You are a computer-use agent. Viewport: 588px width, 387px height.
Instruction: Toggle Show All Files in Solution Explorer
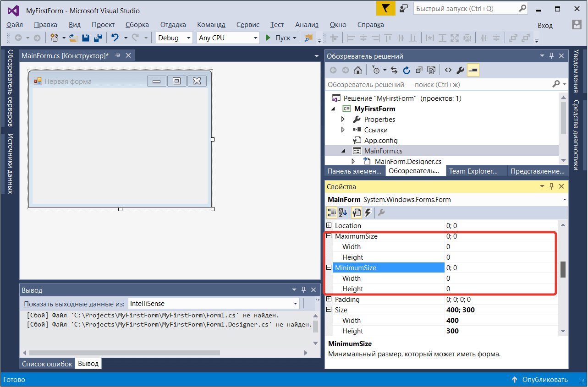tap(431, 70)
